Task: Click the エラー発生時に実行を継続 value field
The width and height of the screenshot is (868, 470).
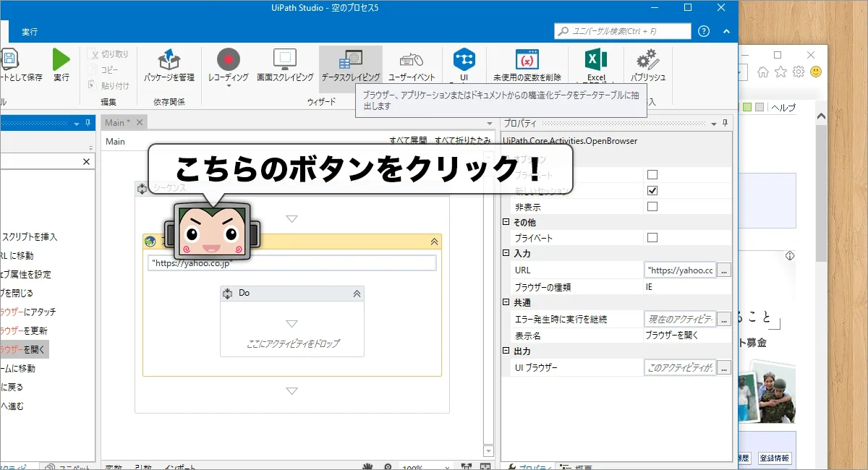Action: tap(680, 319)
